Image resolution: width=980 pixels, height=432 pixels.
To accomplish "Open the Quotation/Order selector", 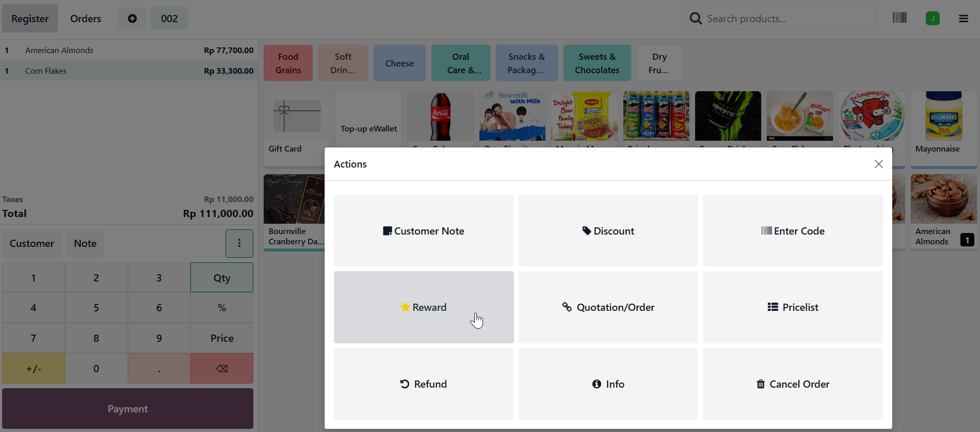I will [x=608, y=307].
